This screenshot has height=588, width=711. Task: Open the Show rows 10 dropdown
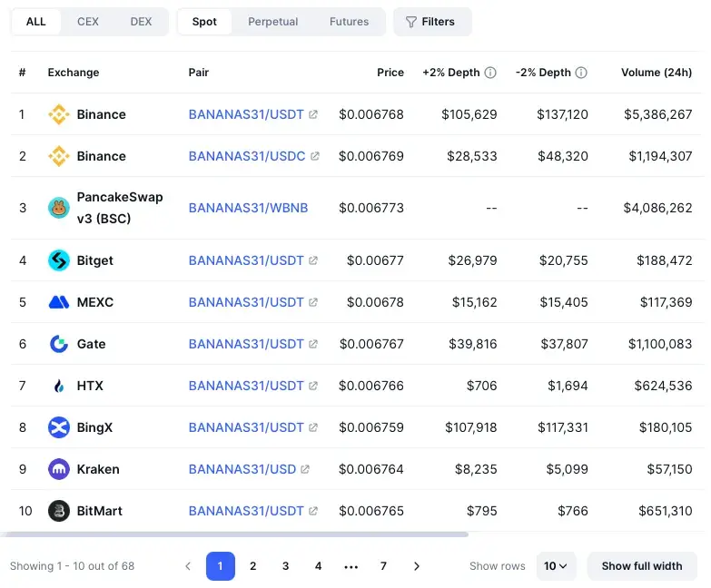(x=556, y=566)
